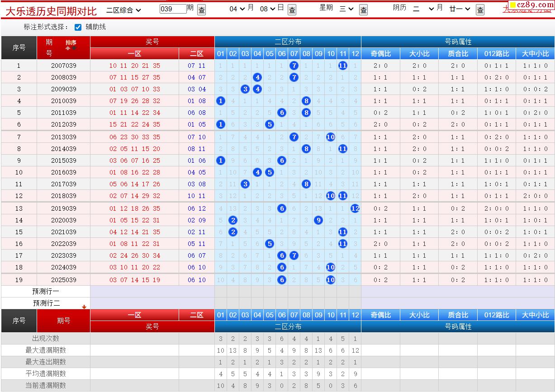The height and width of the screenshot is (392, 555).
Task: Click blue ball 9 in row 2020039
Action: click(x=318, y=220)
